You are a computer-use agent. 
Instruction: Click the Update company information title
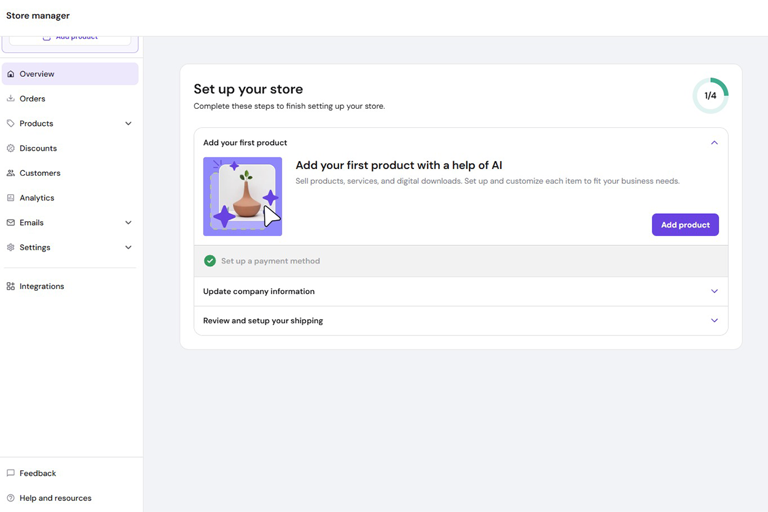pyautogui.click(x=259, y=291)
